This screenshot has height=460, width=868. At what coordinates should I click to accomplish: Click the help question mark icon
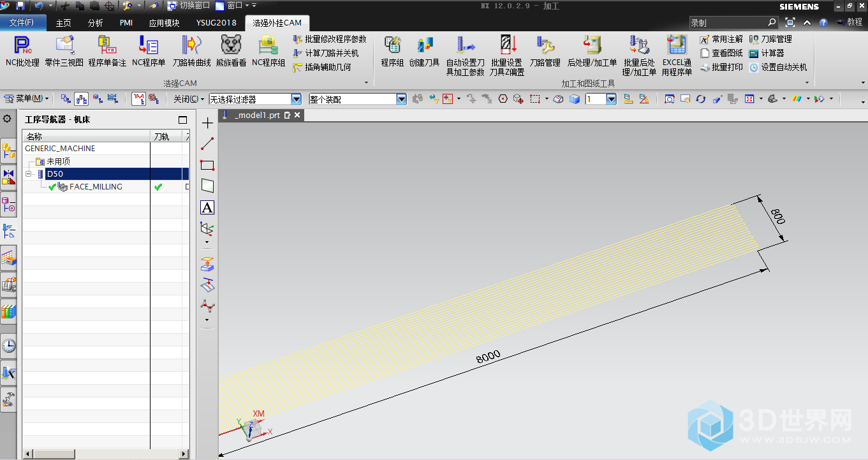tap(823, 22)
